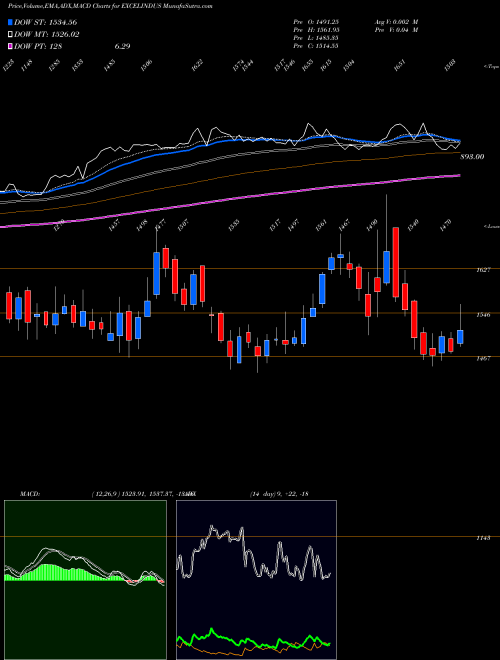Click the MACD (12,26,9) parameter text
The width and height of the screenshot is (500, 660).
(x=142, y=493)
